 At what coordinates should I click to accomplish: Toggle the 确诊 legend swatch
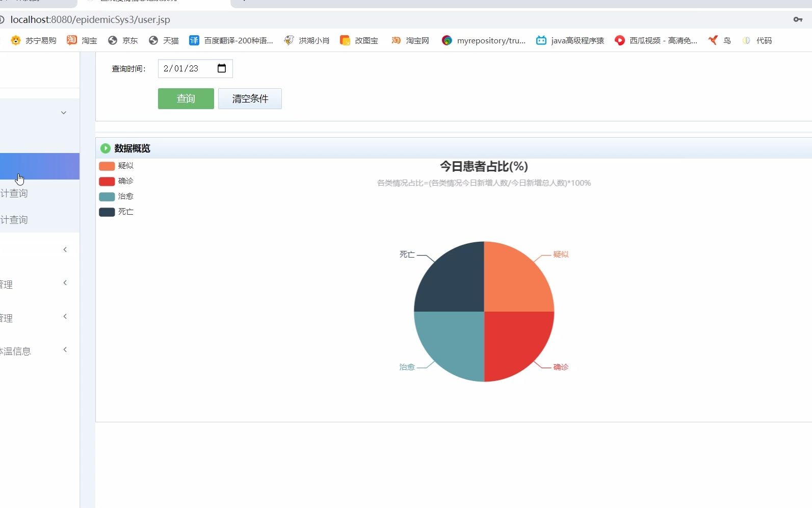107,181
